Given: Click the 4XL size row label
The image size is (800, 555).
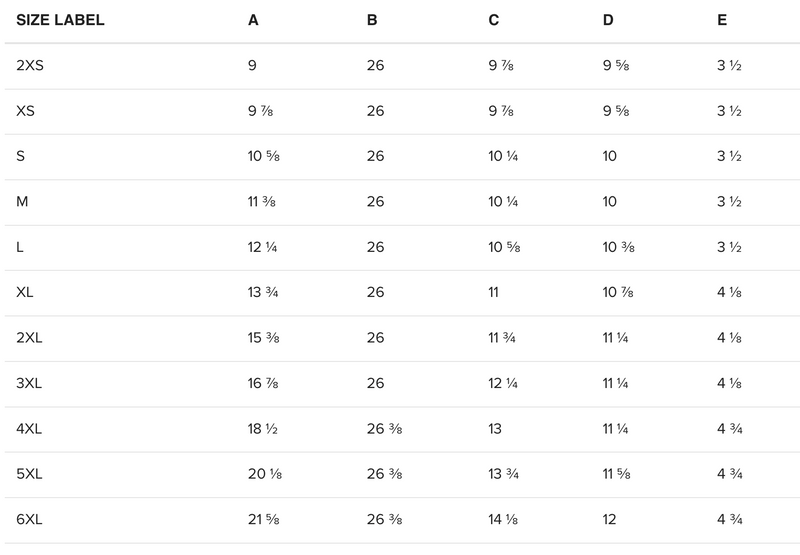Looking at the screenshot, I should (x=30, y=430).
